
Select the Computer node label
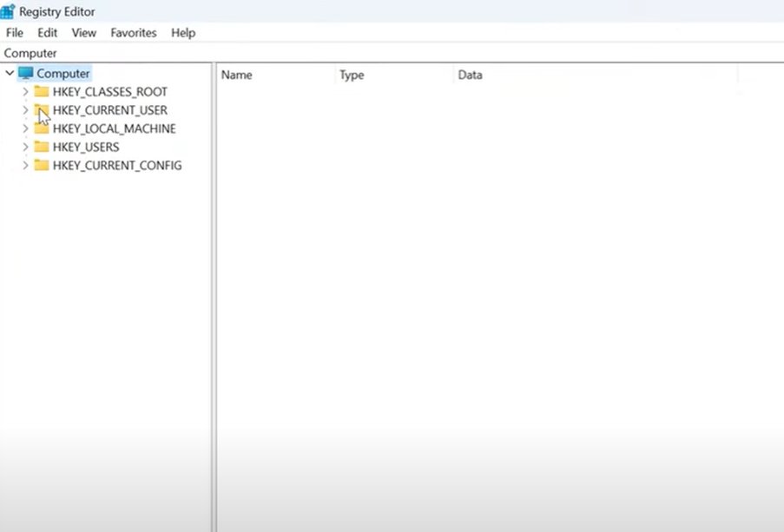[63, 73]
